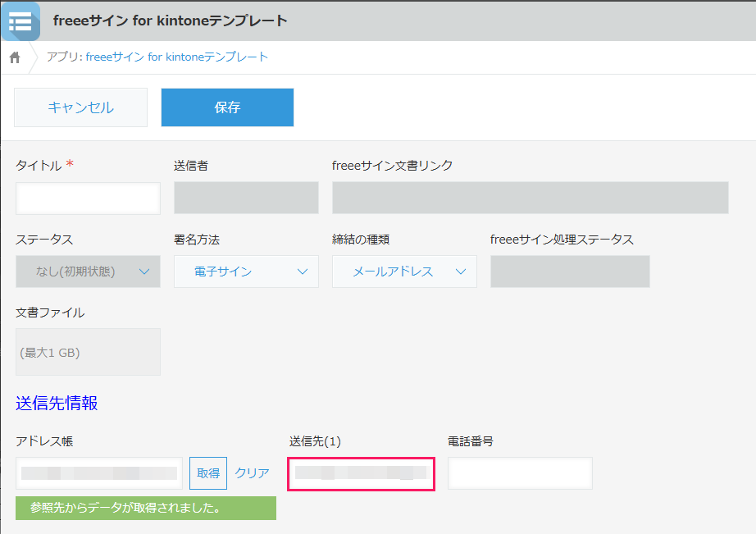Click the freeeサイン文書リンク field
This screenshot has height=534, width=756.
click(x=530, y=198)
